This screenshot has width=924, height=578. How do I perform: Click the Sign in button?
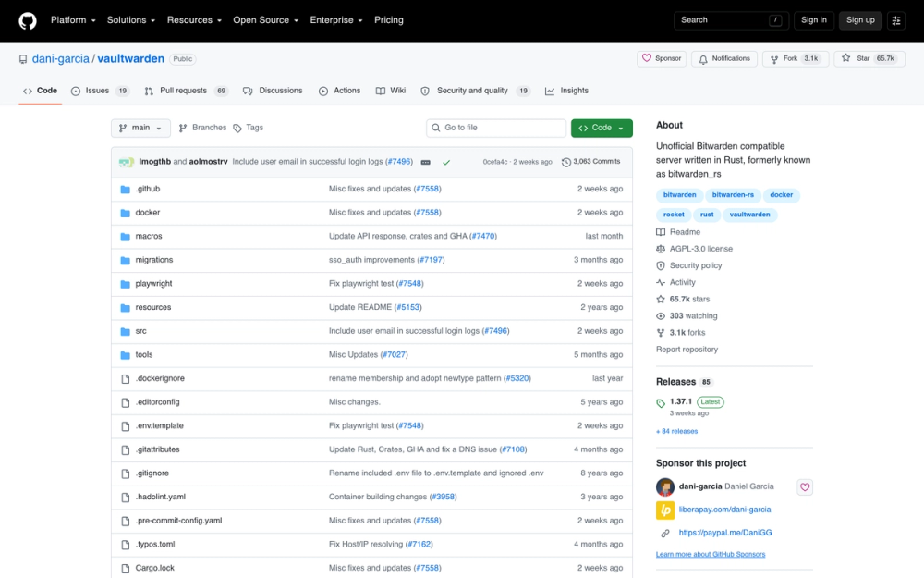click(x=813, y=20)
